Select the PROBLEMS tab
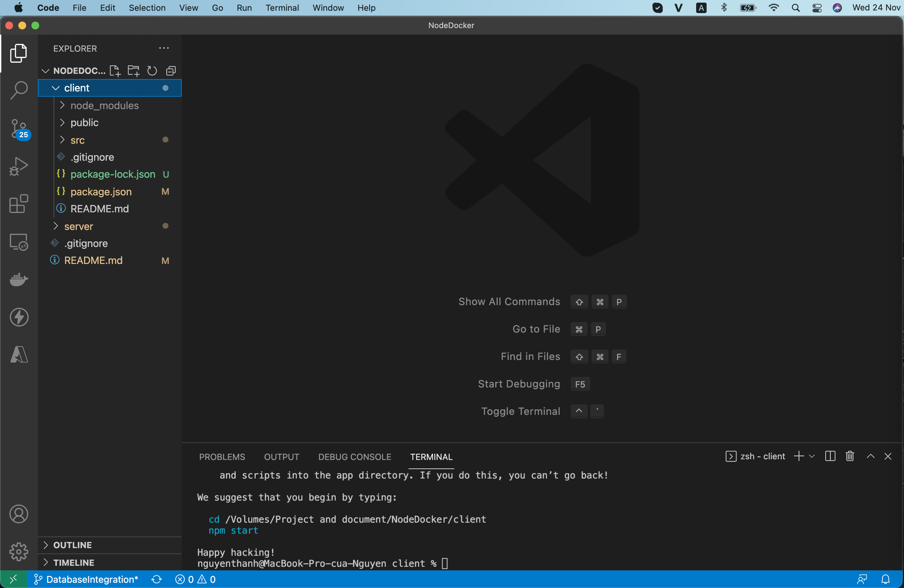The image size is (904, 588). (x=222, y=456)
